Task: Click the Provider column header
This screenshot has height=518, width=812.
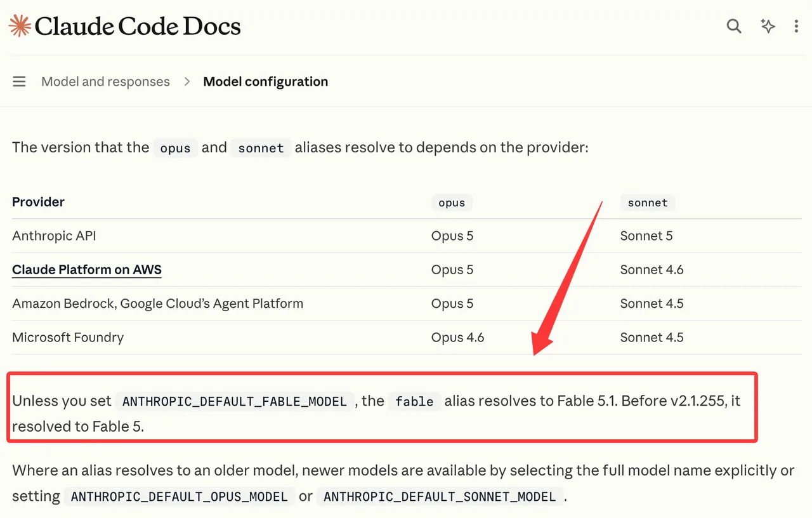Action: (x=39, y=202)
